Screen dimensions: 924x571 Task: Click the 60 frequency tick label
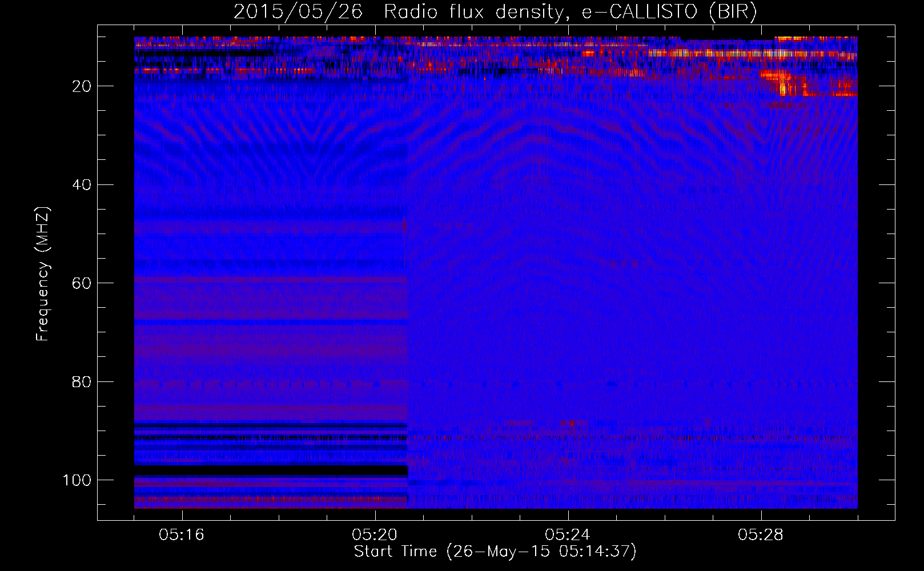point(82,283)
